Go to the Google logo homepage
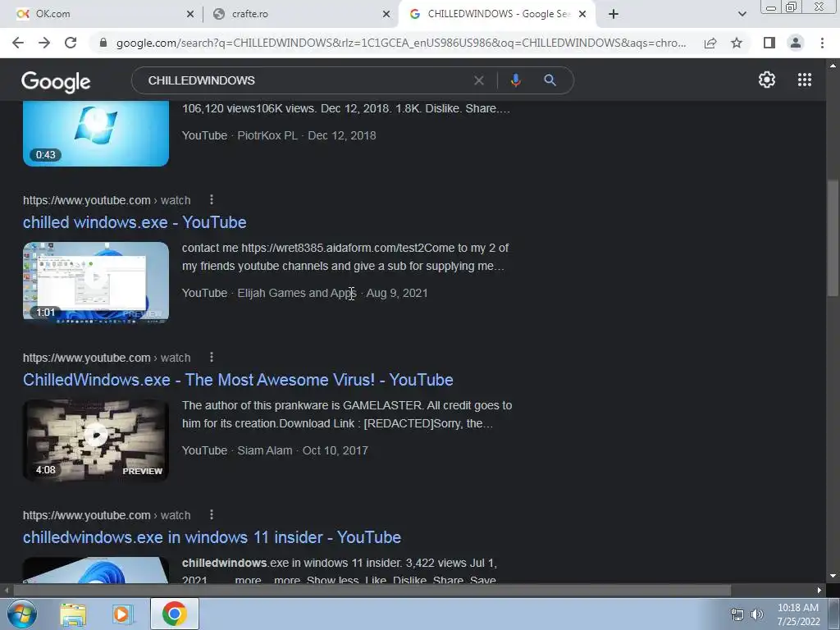The image size is (840, 630). pyautogui.click(x=56, y=81)
